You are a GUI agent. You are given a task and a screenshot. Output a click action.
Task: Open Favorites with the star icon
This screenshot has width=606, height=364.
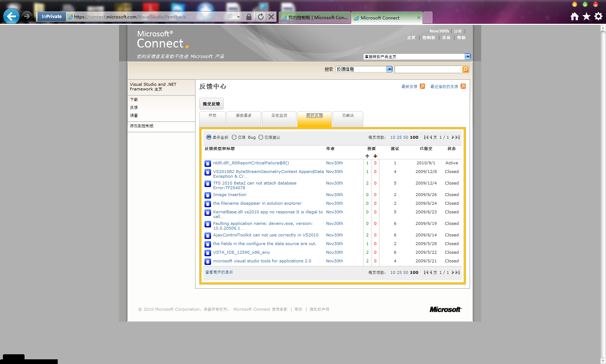point(587,16)
